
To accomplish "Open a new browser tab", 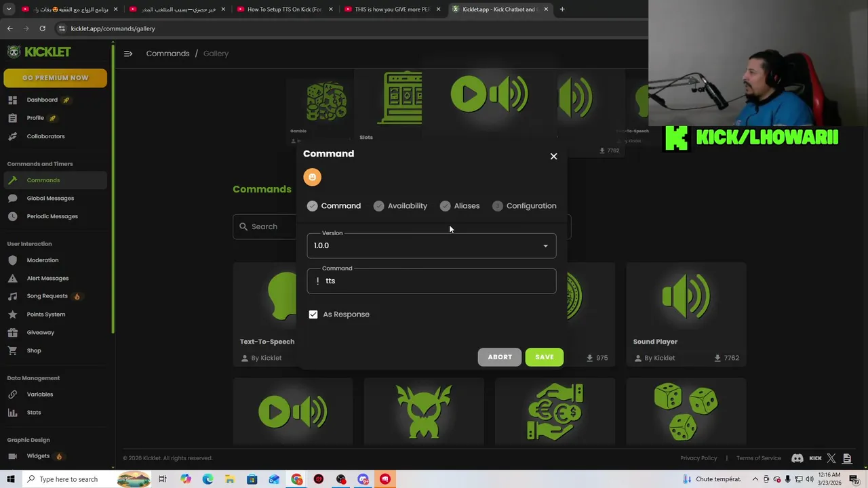I will coord(562,9).
